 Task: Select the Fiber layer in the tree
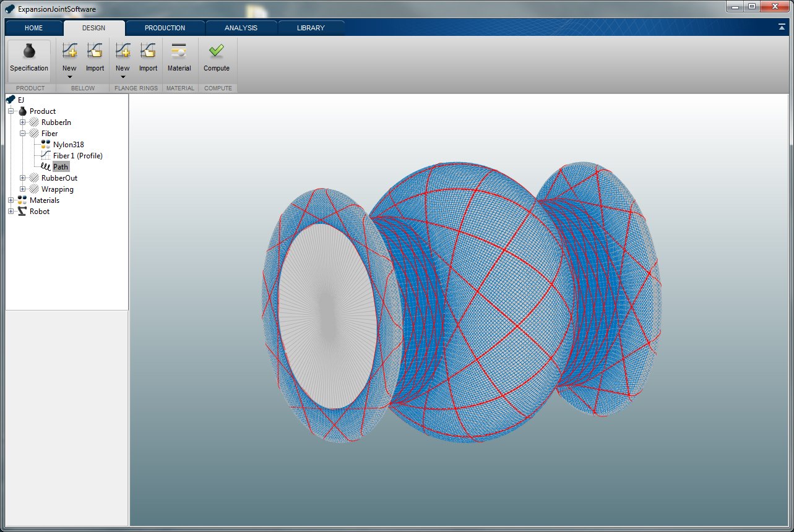50,133
